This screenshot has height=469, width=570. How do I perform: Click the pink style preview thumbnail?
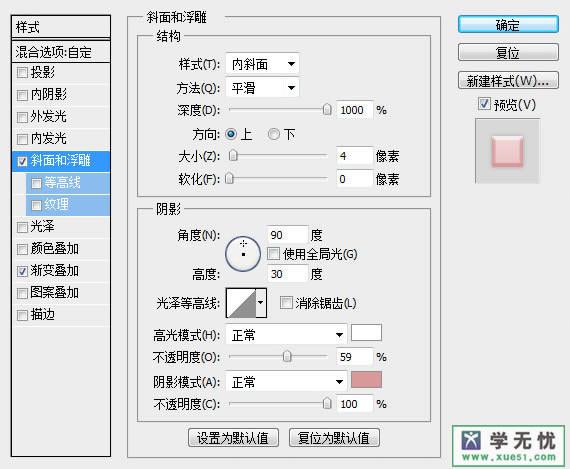click(x=507, y=151)
